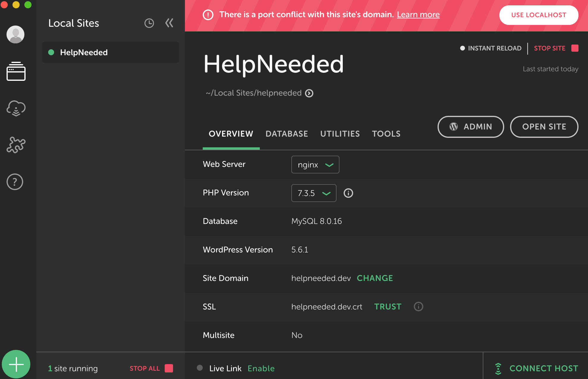The width and height of the screenshot is (588, 379).
Task: Follow the Learn more link
Action: [x=418, y=15]
